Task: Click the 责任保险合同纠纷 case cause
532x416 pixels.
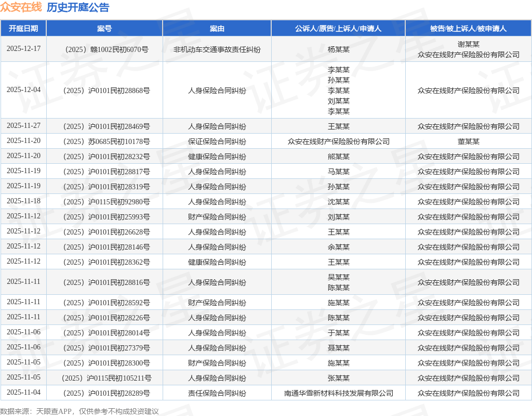Action: (217, 393)
